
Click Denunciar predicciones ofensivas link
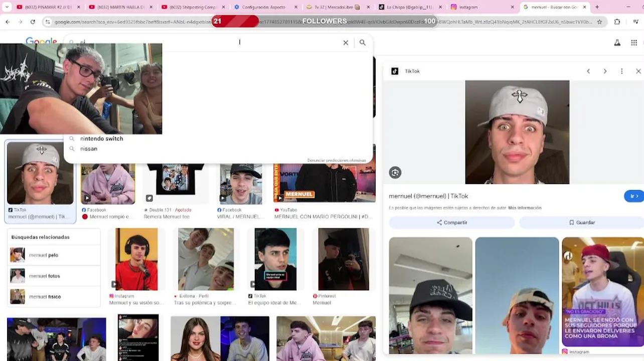(x=337, y=160)
